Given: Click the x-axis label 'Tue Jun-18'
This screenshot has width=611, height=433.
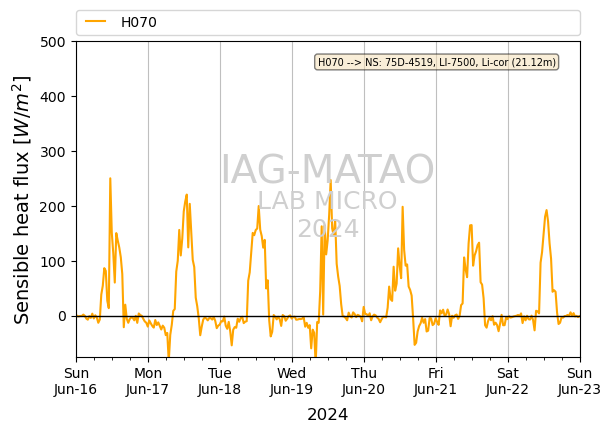Looking at the screenshot, I should point(219,381).
